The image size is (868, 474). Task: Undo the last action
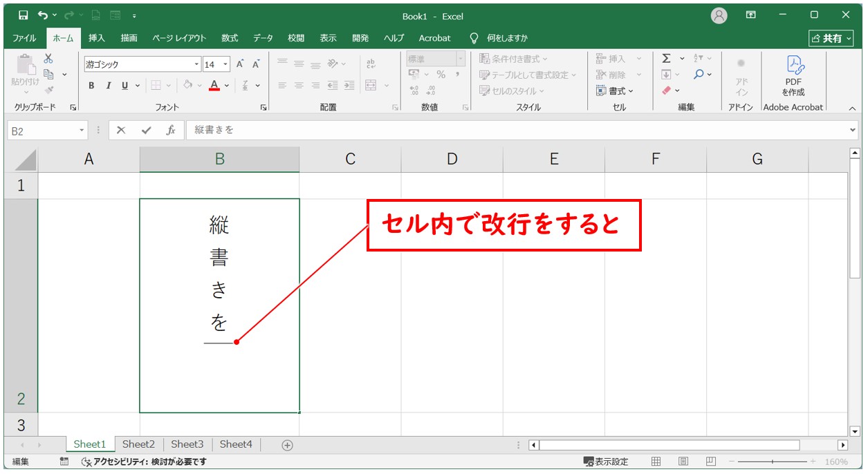(43, 15)
